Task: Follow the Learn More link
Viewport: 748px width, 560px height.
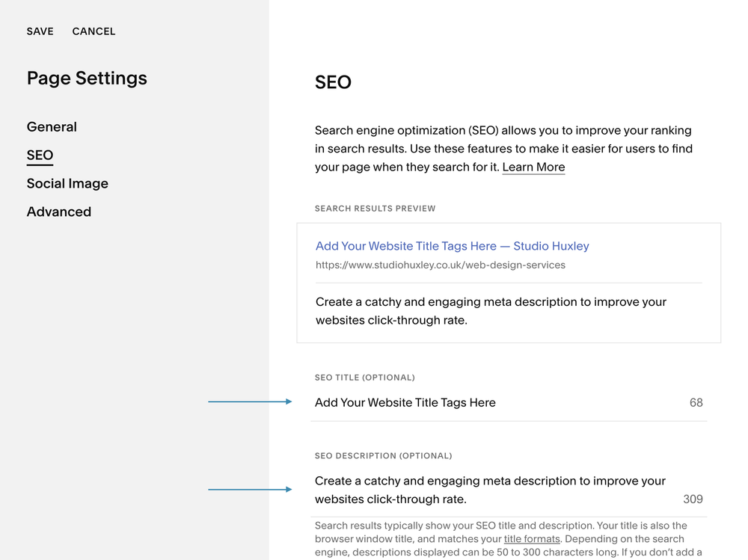Action: [x=533, y=167]
